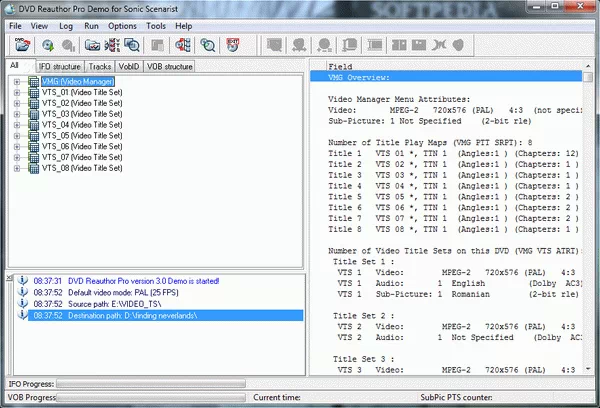Click the DVD open folder toolbar icon
Image resolution: width=600 pixels, height=408 pixels.
click(x=21, y=45)
